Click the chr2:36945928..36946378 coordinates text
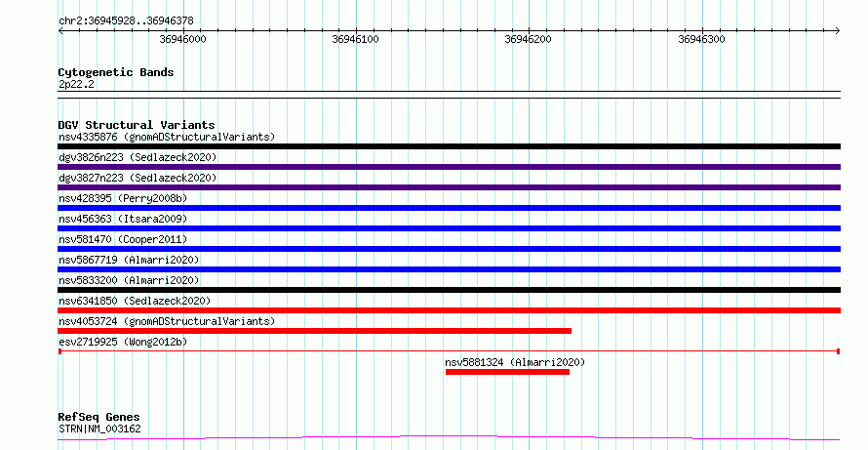Image resolution: width=868 pixels, height=450 pixels. (126, 21)
